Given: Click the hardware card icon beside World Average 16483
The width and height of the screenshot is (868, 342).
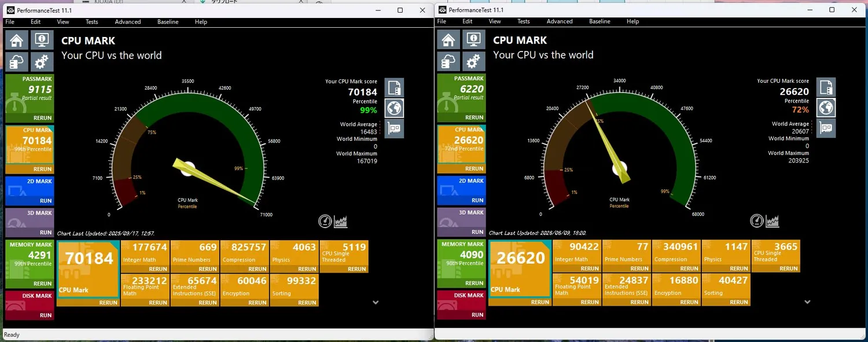Looking at the screenshot, I should point(395,128).
